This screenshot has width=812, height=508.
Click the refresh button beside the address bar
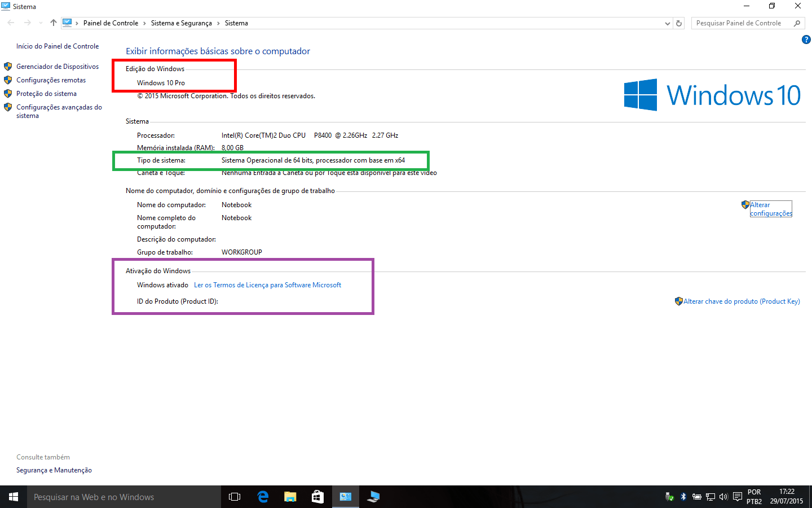pos(679,23)
